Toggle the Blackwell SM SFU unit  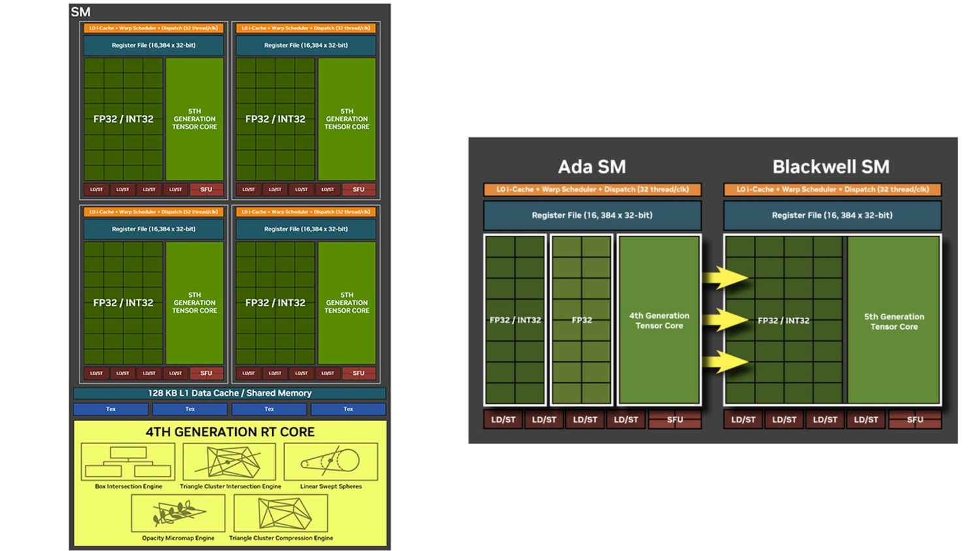point(915,420)
